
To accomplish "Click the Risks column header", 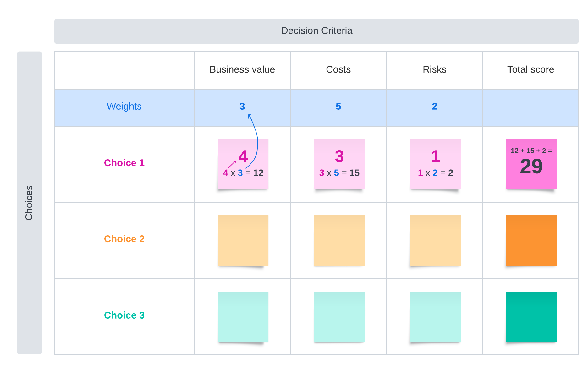I will [x=434, y=69].
